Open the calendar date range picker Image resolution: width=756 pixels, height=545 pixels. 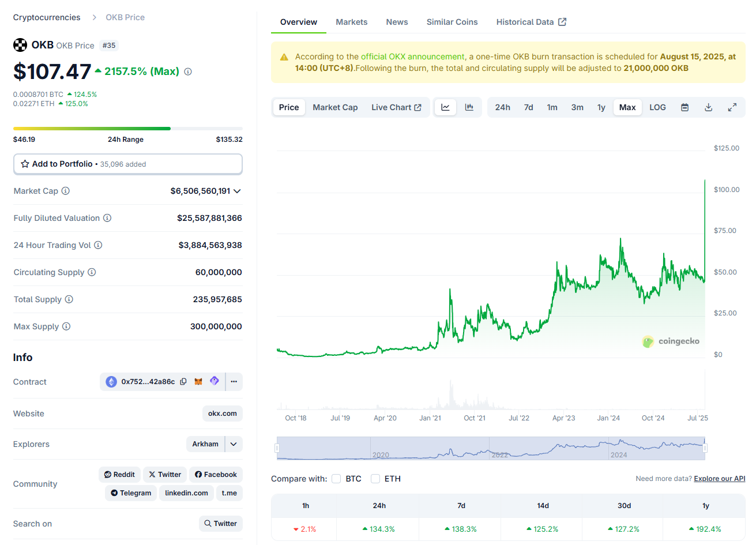(684, 107)
